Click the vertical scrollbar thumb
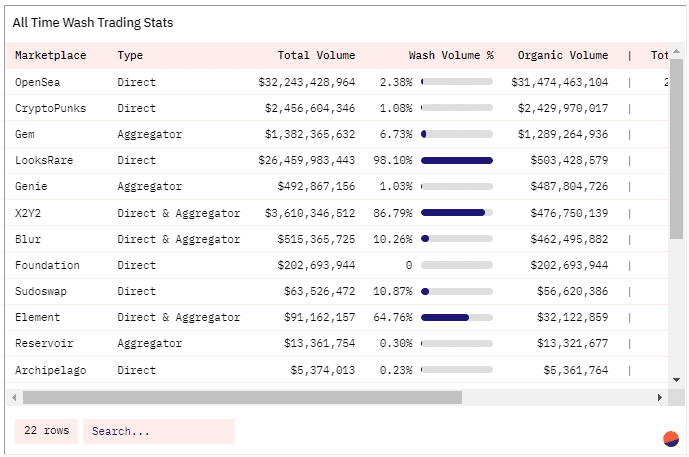689x457 pixels. [x=676, y=149]
